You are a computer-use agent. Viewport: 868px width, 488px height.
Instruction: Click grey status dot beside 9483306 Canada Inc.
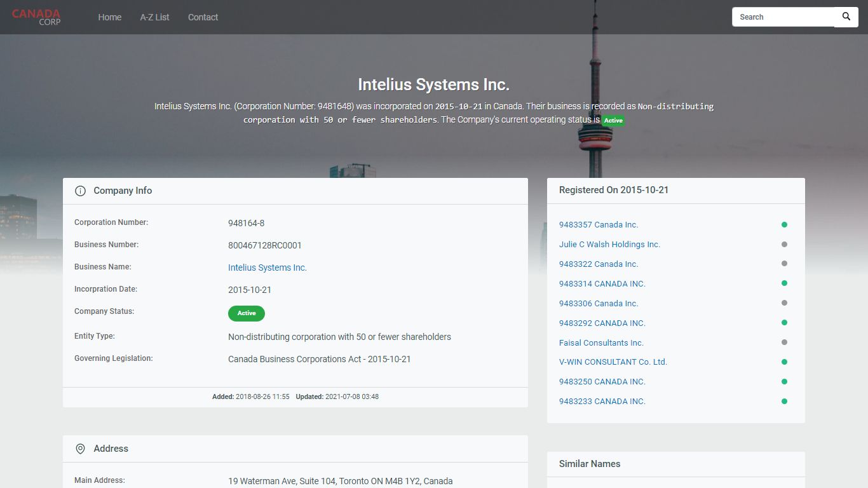point(784,303)
